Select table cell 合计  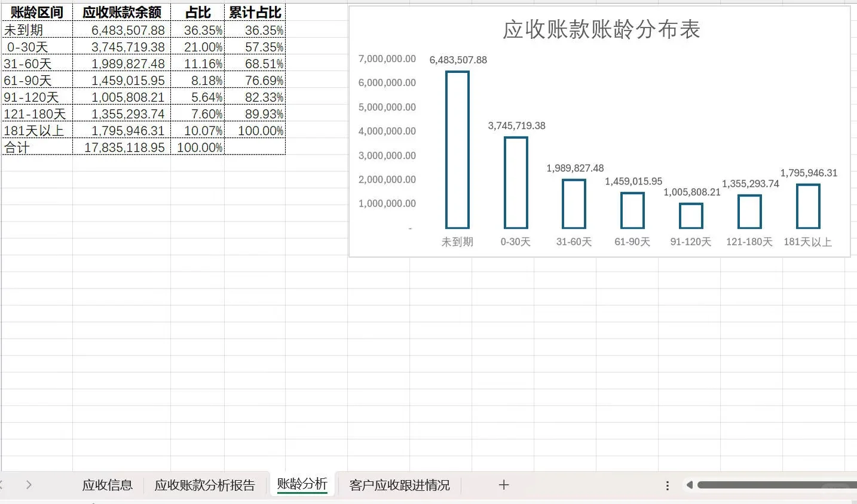click(37, 147)
